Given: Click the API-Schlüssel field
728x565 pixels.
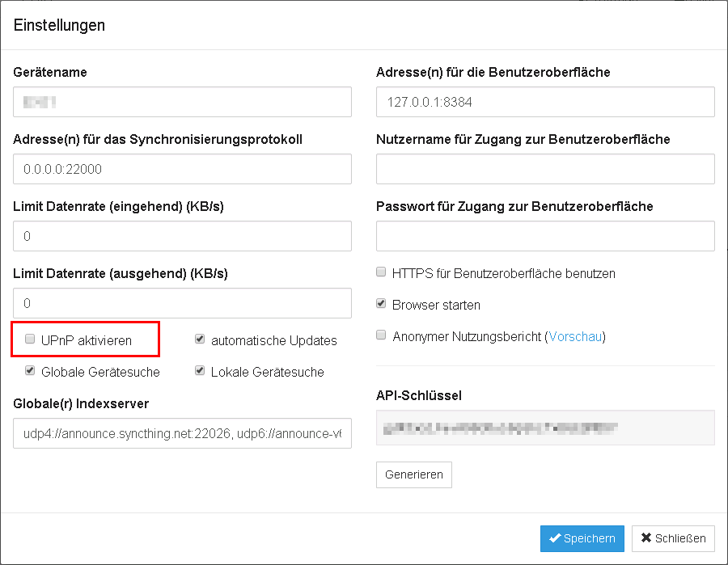Looking at the screenshot, I should click(545, 428).
